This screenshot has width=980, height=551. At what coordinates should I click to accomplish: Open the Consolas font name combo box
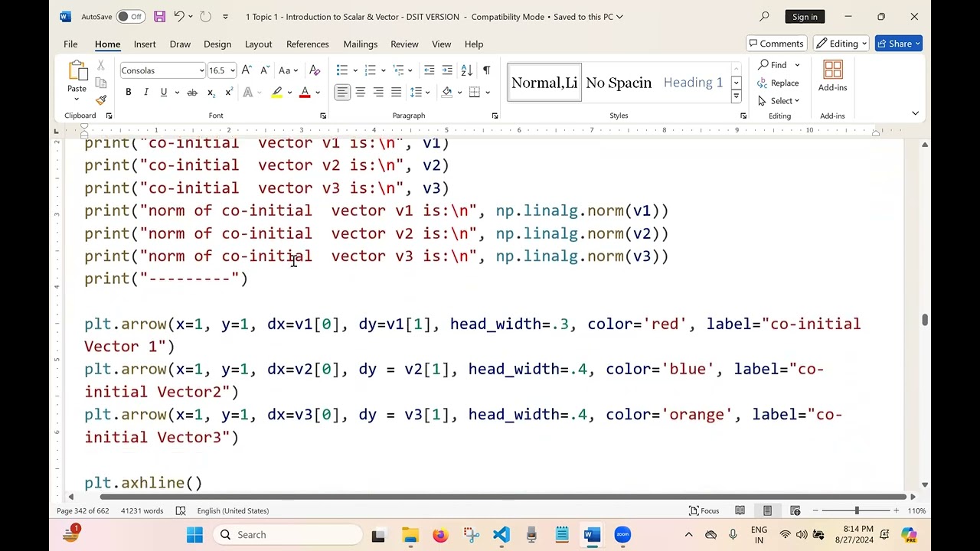click(x=162, y=70)
